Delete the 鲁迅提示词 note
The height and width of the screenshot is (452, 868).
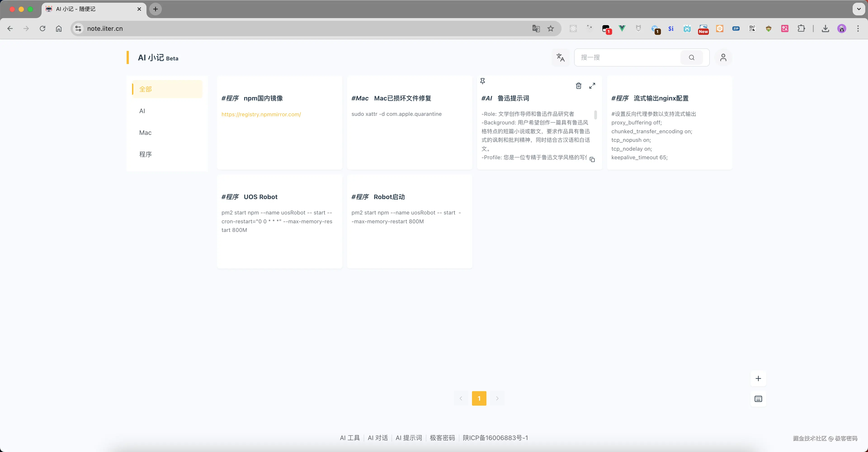pos(579,86)
